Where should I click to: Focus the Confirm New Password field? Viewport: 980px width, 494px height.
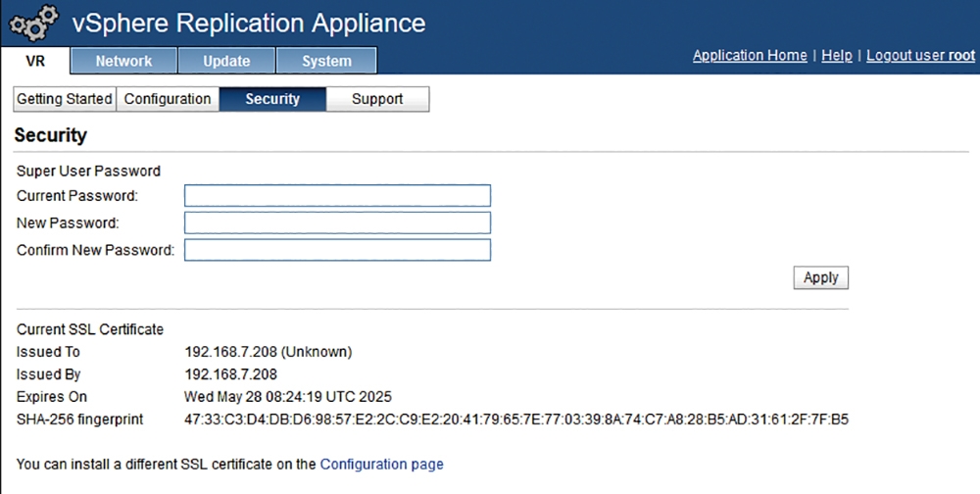(337, 250)
